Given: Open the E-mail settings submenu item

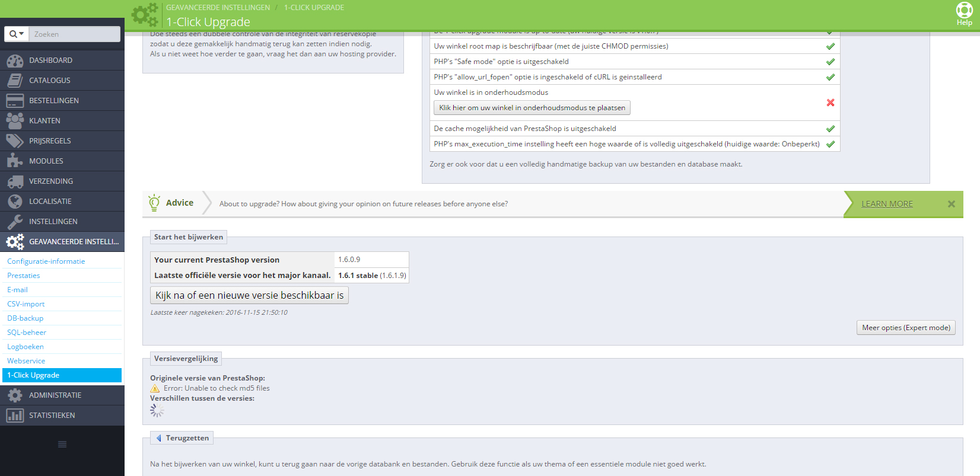Looking at the screenshot, I should coord(17,290).
